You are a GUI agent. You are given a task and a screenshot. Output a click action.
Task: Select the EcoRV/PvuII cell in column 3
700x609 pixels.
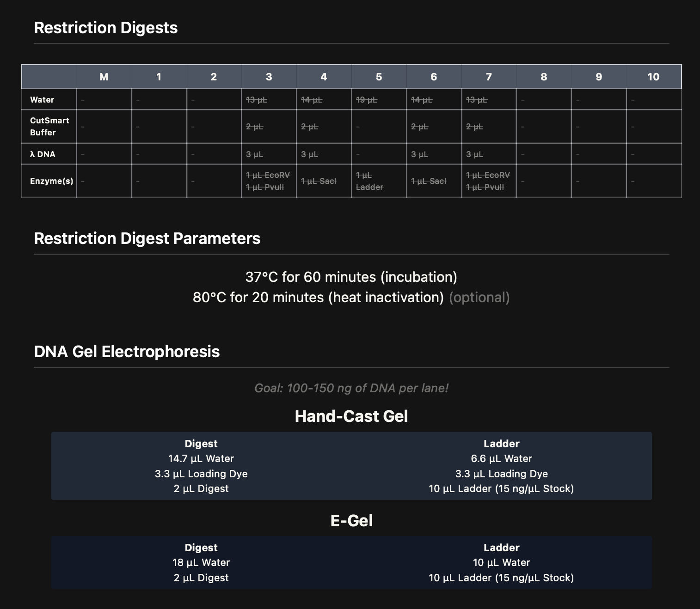click(x=268, y=181)
